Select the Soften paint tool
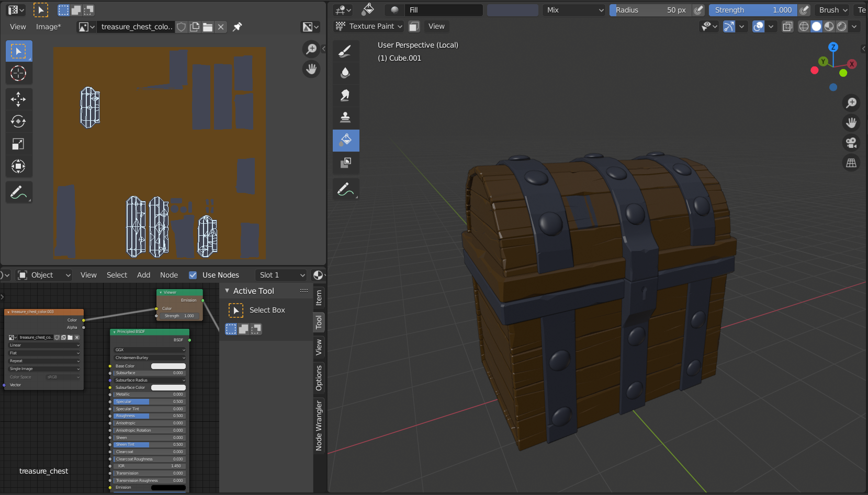The width and height of the screenshot is (868, 495). tap(345, 73)
